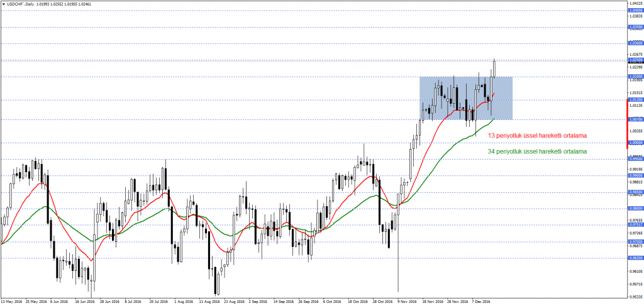Image resolution: width=644 pixels, height=306 pixels.
Task: Click the 1.00000 horizontal line price label
Action: coord(636,143)
